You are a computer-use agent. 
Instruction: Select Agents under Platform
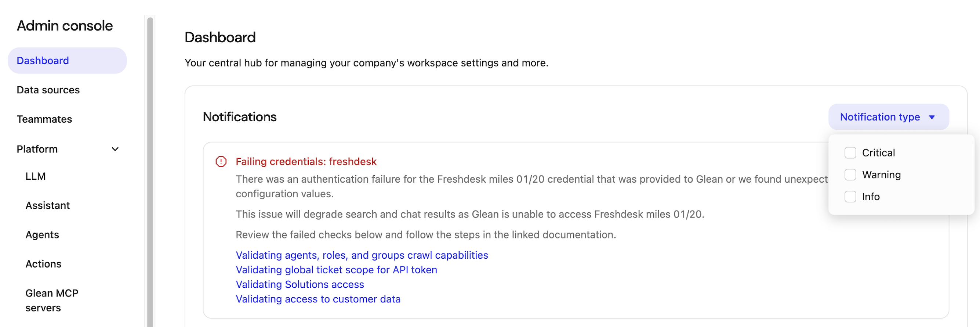click(x=42, y=235)
